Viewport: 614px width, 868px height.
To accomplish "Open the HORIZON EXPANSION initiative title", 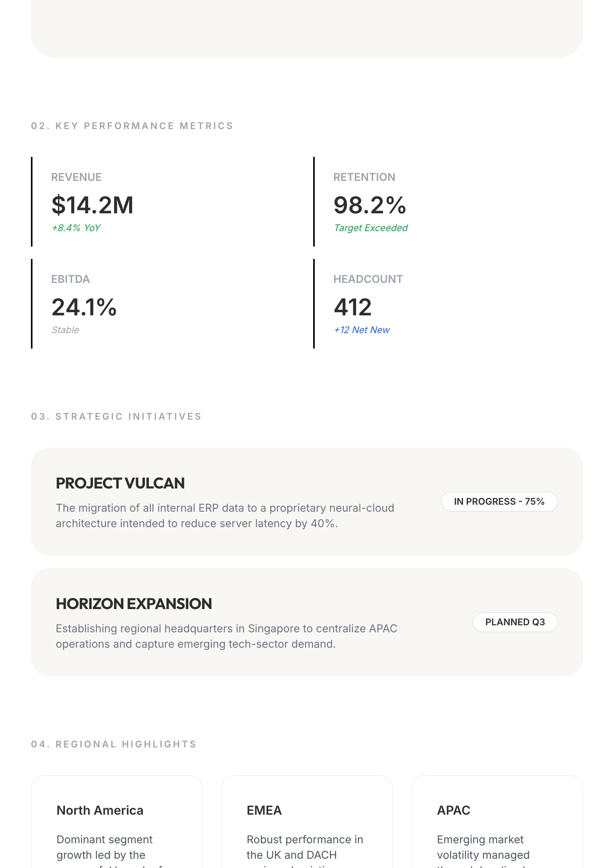I will point(134,604).
